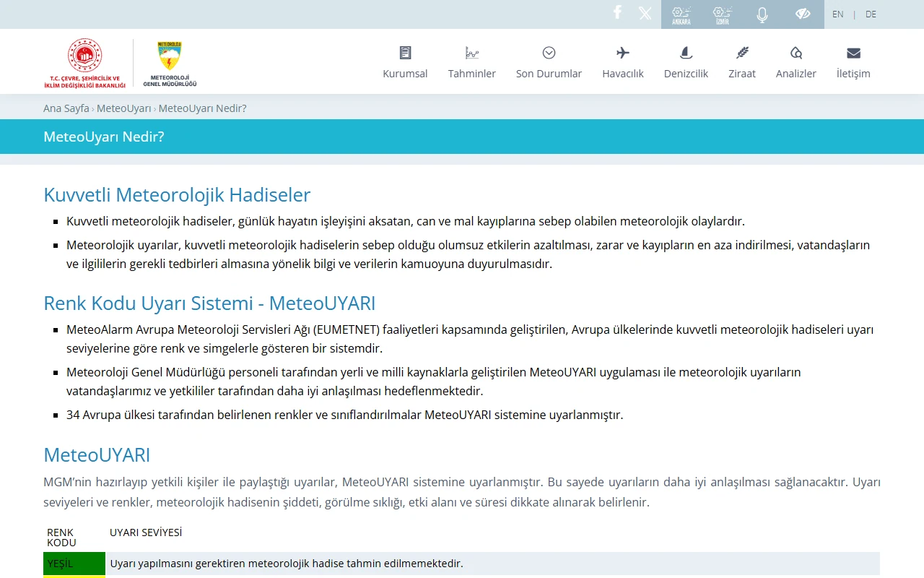Open the Analizler menu label
This screenshot has height=578, width=924.
[796, 74]
